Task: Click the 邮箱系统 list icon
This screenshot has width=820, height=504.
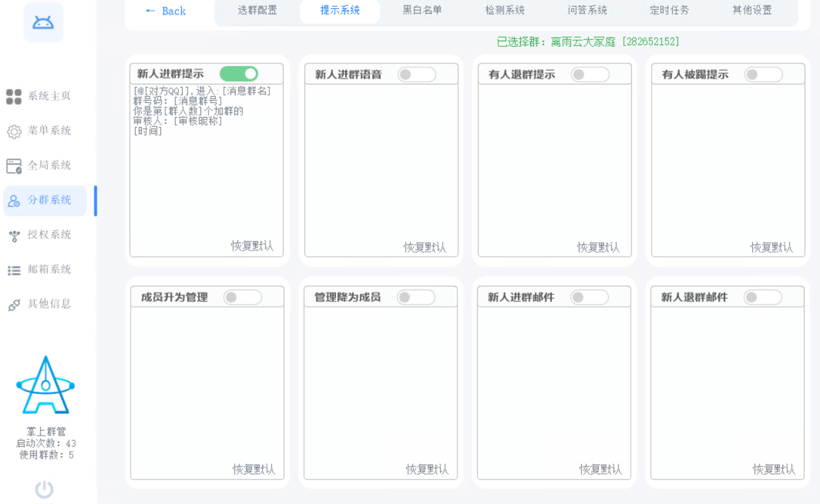Action: click(x=14, y=270)
